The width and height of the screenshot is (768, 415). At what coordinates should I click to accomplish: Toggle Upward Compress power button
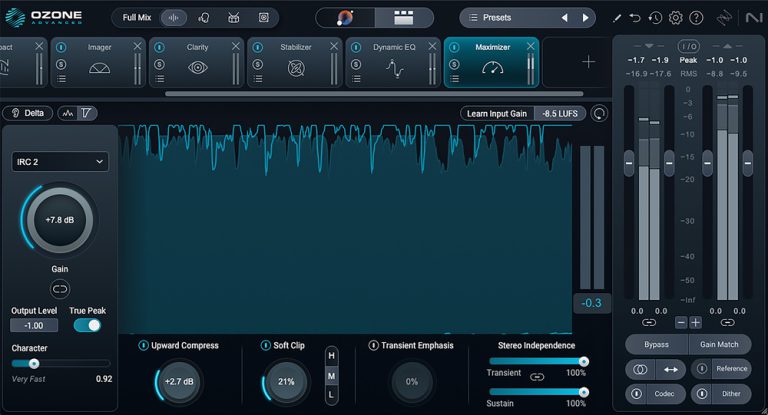[x=143, y=345]
